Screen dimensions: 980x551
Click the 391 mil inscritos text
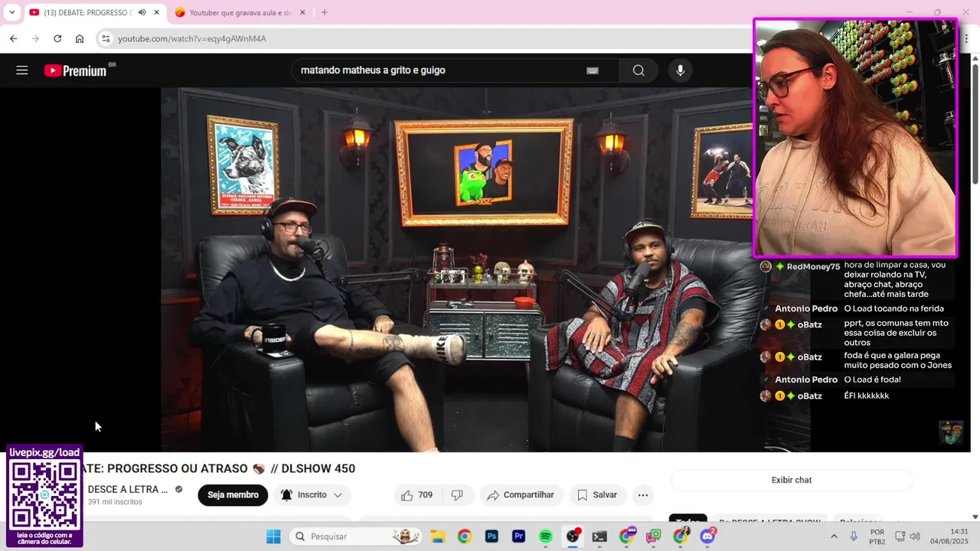pyautogui.click(x=115, y=502)
